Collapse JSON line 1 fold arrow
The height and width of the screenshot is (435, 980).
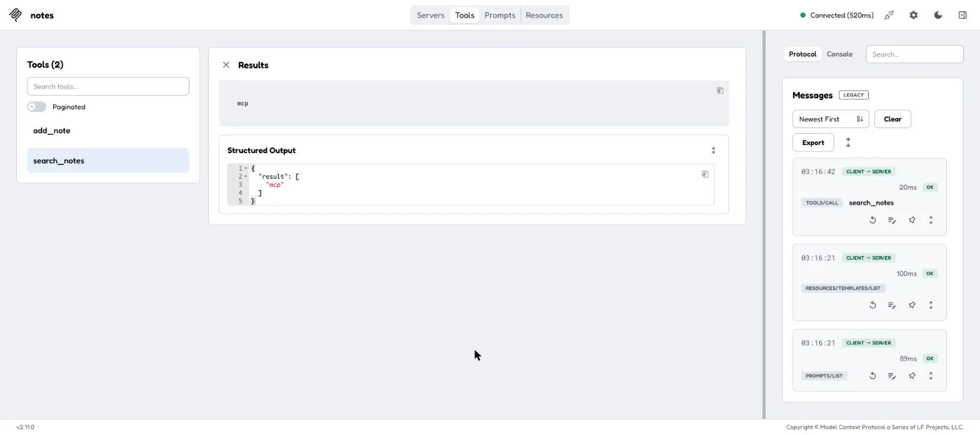[x=246, y=168]
